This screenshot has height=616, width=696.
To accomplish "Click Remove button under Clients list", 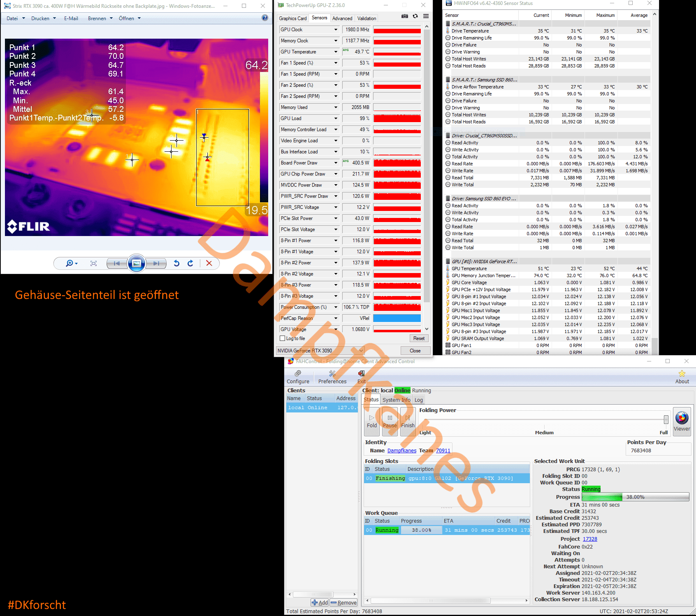I will (343, 602).
